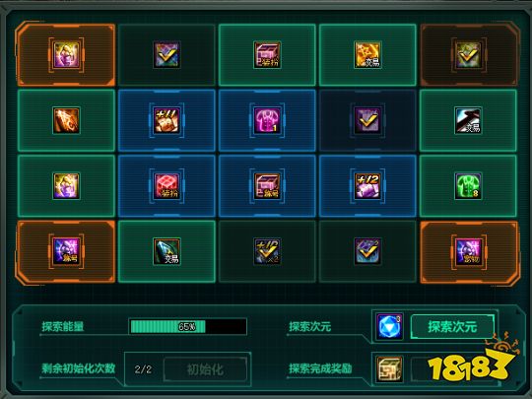This screenshot has height=399, width=532.
Task: Select the blue crystal explore-cost icon
Action: point(390,326)
